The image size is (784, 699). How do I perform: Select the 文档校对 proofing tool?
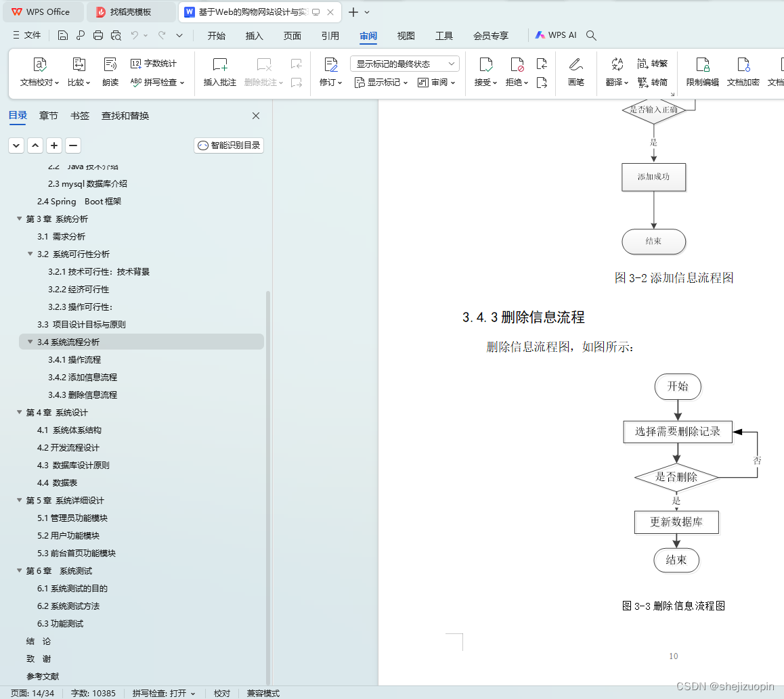40,72
